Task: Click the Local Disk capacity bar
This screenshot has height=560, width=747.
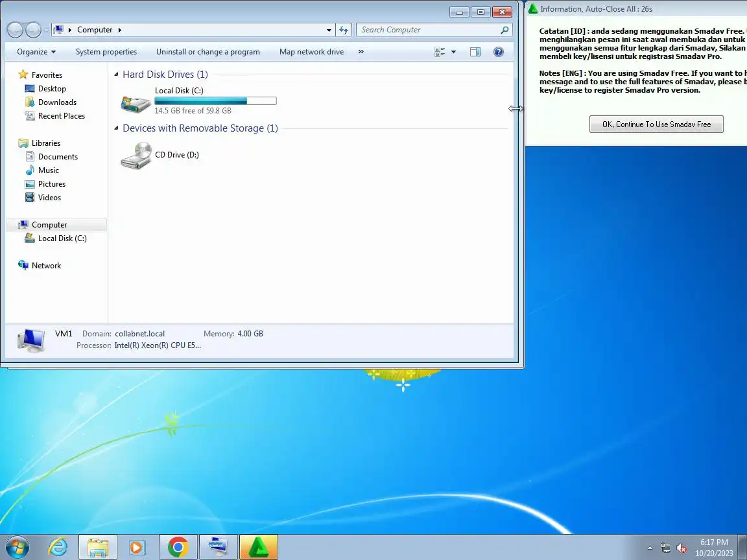Action: pyautogui.click(x=215, y=101)
